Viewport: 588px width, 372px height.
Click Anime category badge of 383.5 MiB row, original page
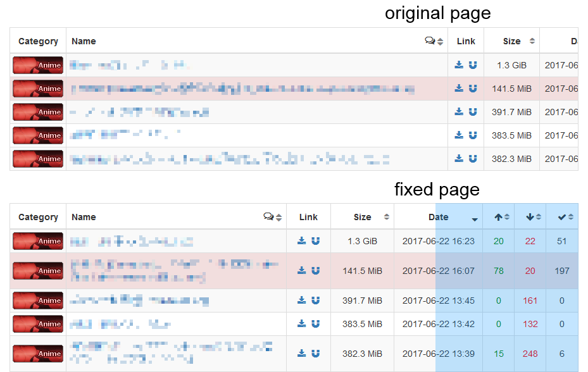(38, 135)
